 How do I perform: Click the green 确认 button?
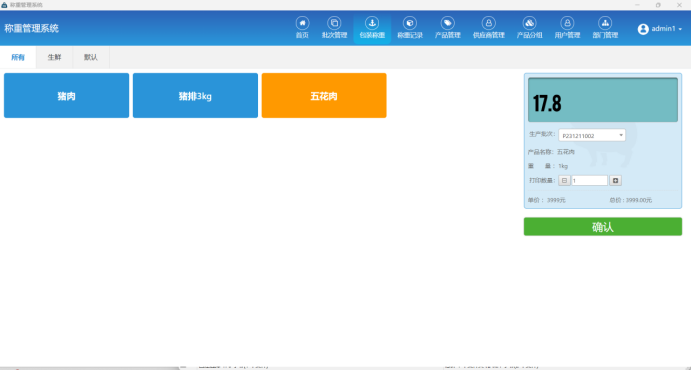[x=603, y=227]
